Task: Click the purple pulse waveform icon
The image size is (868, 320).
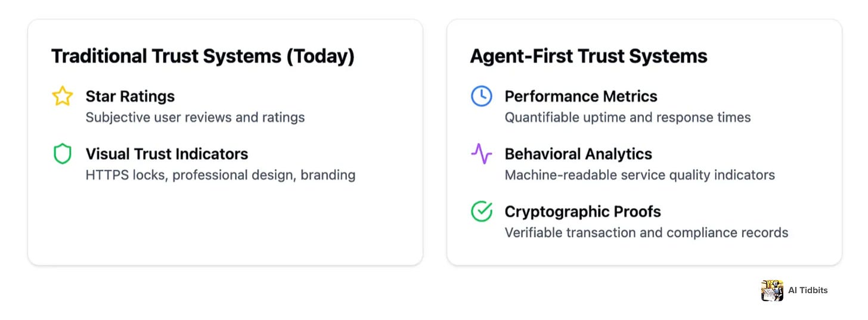Action: pos(481,154)
